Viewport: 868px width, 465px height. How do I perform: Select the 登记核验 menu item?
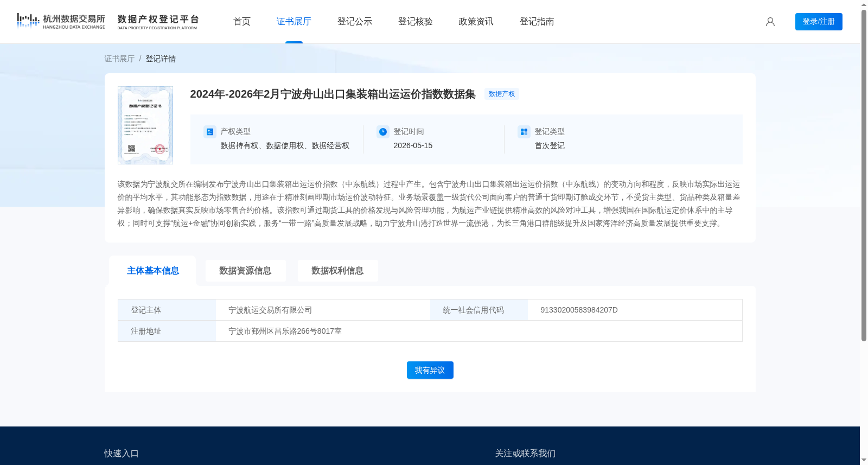416,22
